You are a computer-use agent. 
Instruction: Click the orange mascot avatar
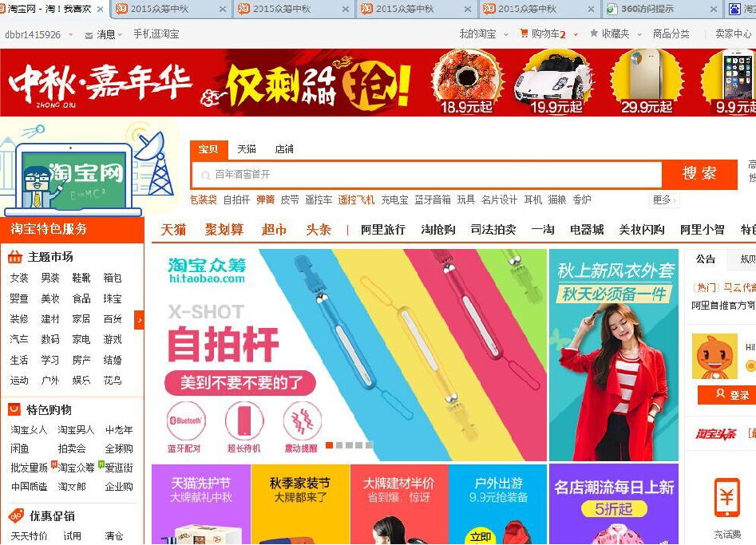pyautogui.click(x=714, y=357)
